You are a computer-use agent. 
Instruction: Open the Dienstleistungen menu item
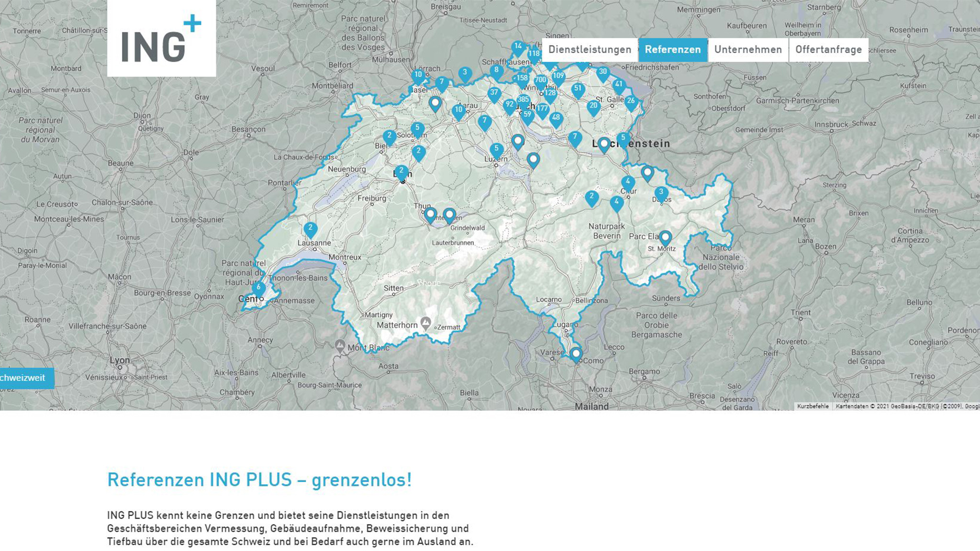[x=590, y=50]
